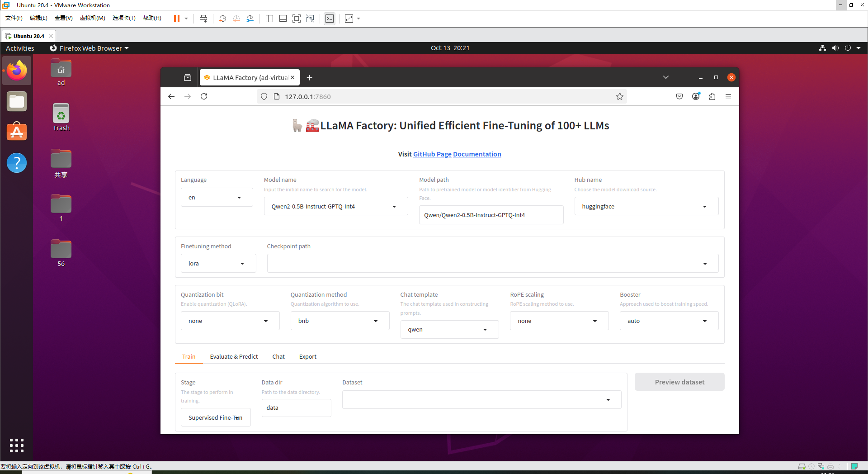Viewport: 868px width, 474px height.
Task: Open the Pocket save icon in Firefox
Action: click(679, 96)
